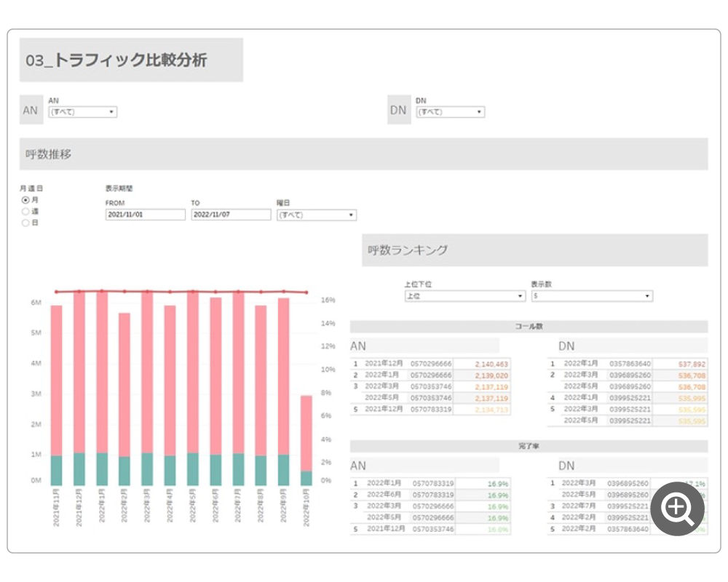Select the 日 radio button

pyautogui.click(x=25, y=223)
